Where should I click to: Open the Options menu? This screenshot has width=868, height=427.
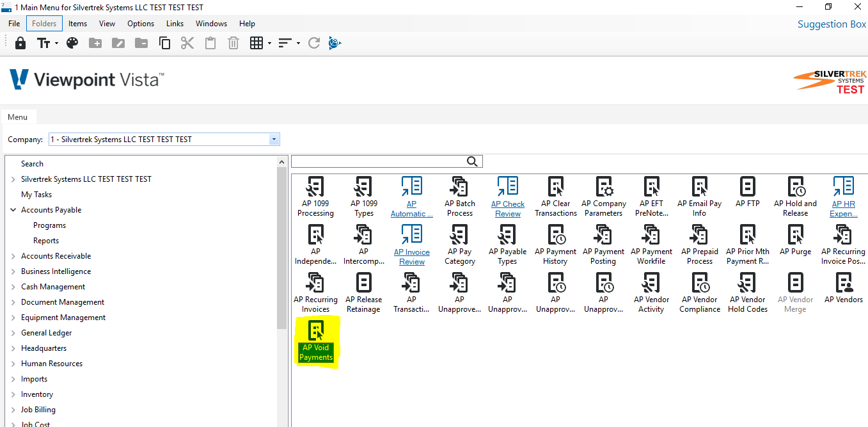pos(141,24)
